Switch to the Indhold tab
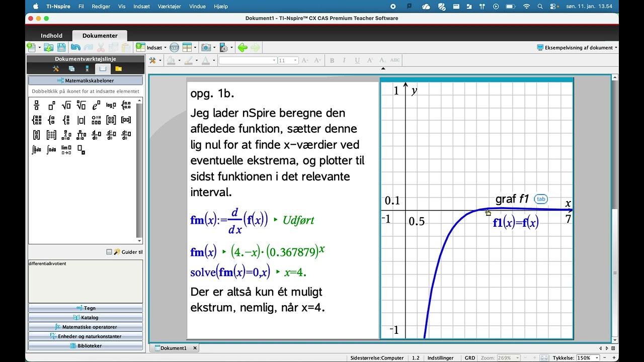The image size is (644, 362). (52, 36)
